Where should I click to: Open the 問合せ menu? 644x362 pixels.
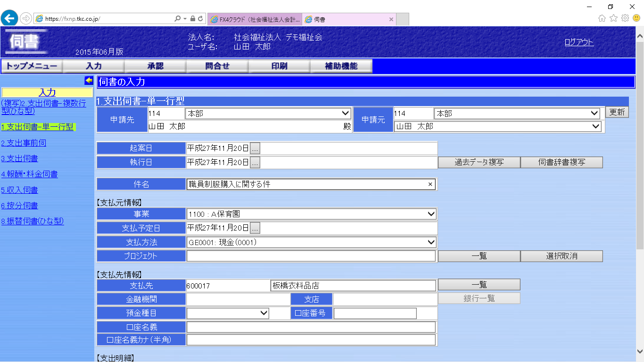tap(217, 66)
